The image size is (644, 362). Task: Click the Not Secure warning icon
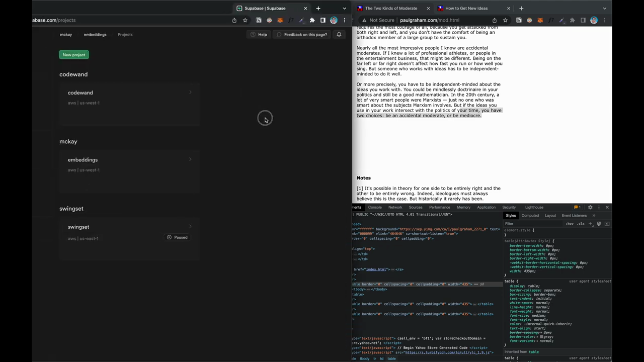pos(364,20)
